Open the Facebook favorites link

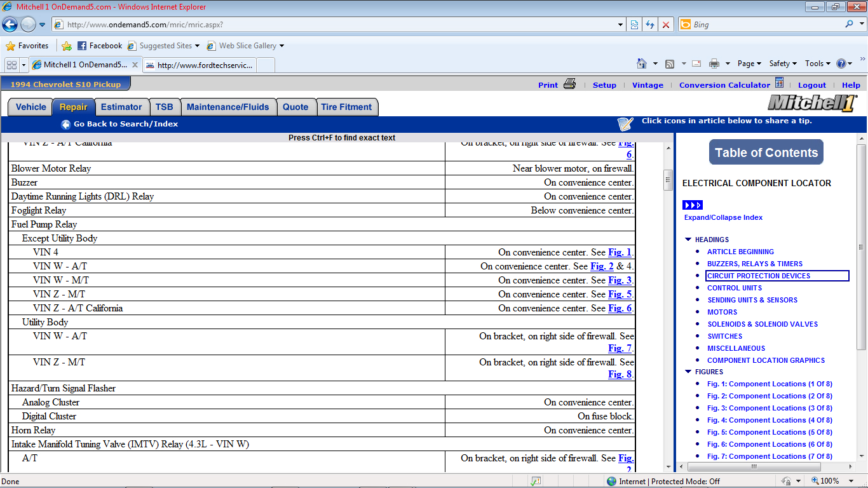(x=100, y=46)
